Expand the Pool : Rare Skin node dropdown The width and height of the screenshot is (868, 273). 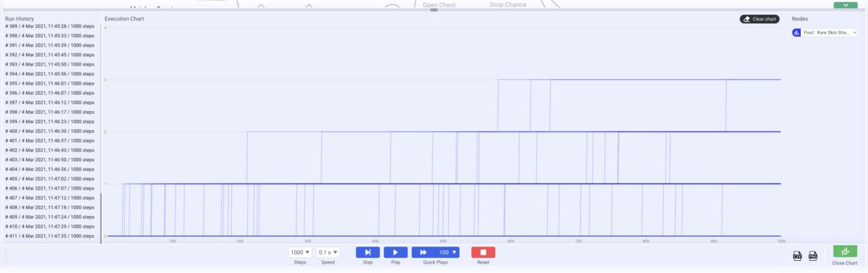click(854, 33)
